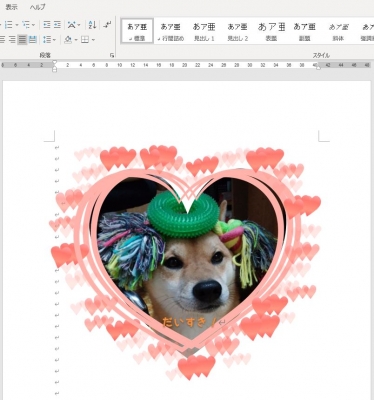Apply numbered list formatting
This screenshot has height=400, width=374.
(8, 25)
